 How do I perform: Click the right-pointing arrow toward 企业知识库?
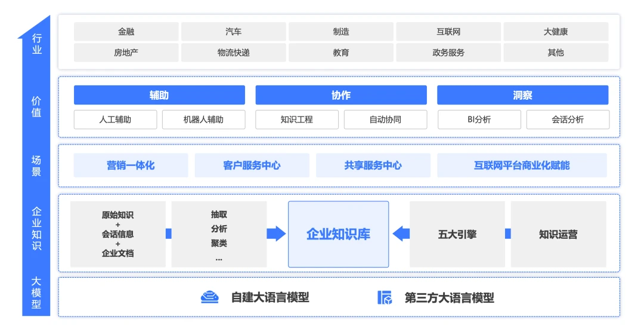[276, 233]
